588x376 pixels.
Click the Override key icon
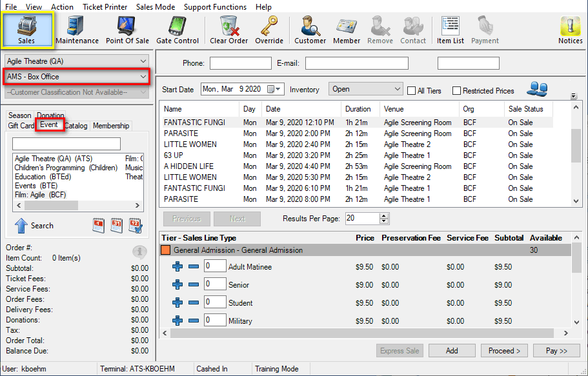coord(269,30)
